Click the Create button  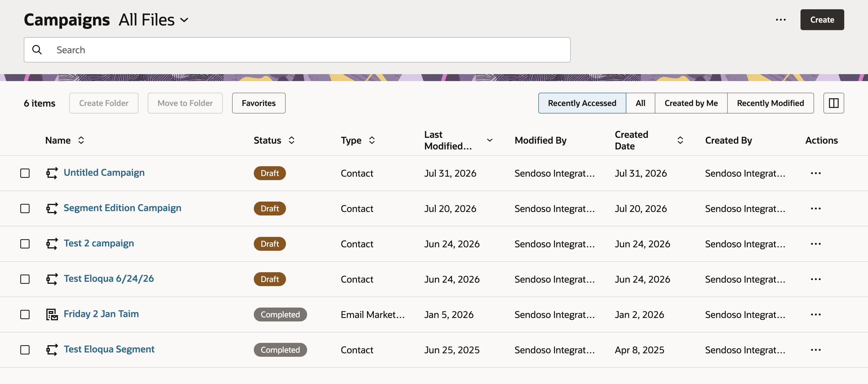pos(822,20)
